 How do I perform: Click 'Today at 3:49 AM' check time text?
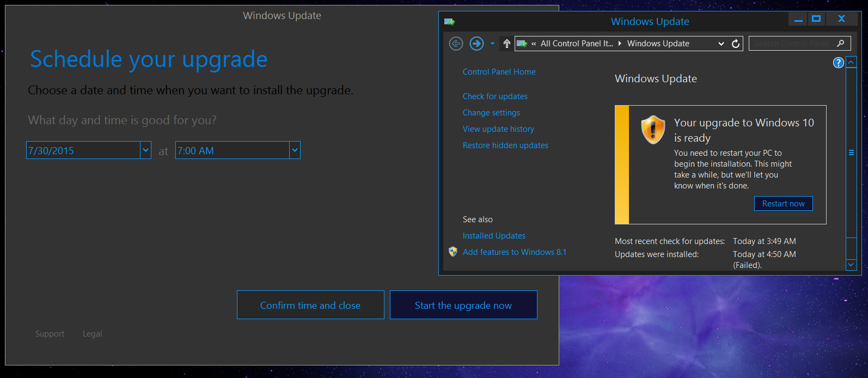pos(765,241)
